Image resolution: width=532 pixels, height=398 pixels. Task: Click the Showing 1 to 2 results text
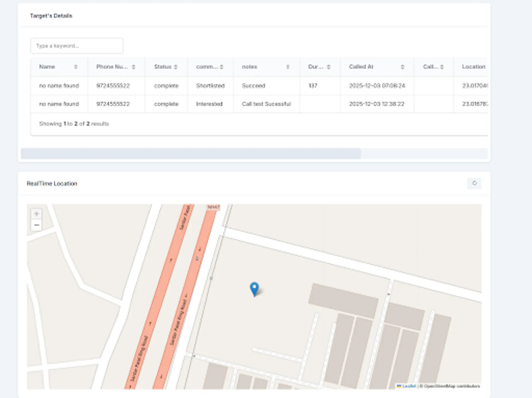pyautogui.click(x=74, y=124)
